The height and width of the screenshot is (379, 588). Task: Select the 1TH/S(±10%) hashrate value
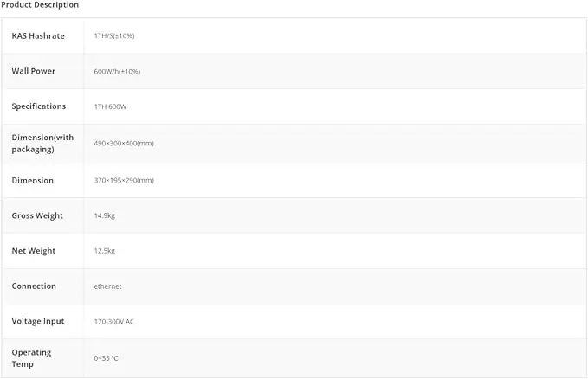tap(114, 35)
